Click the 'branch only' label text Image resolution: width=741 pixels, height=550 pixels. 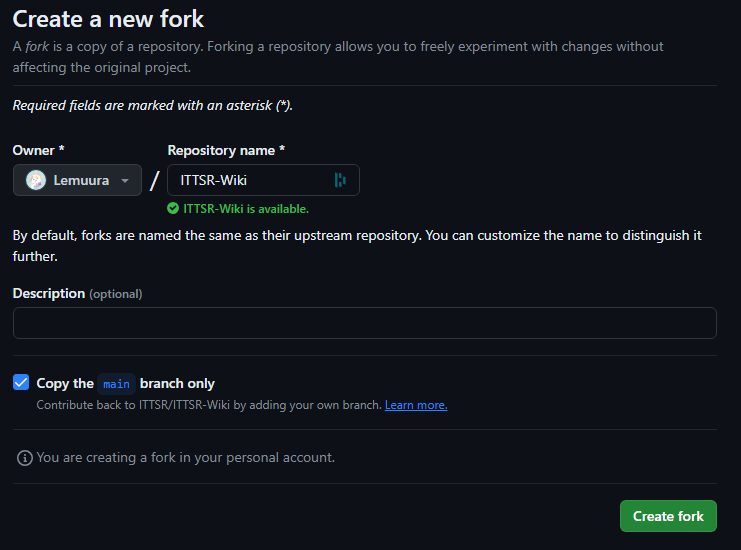[177, 383]
